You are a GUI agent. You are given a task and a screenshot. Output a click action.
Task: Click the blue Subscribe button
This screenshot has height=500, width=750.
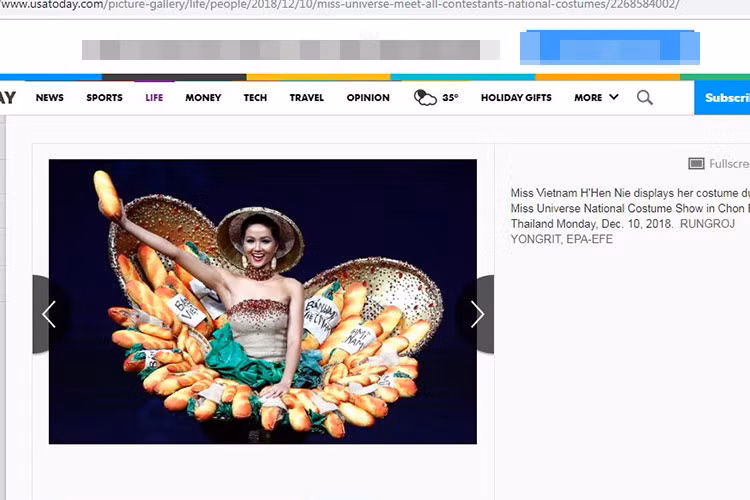pyautogui.click(x=722, y=98)
